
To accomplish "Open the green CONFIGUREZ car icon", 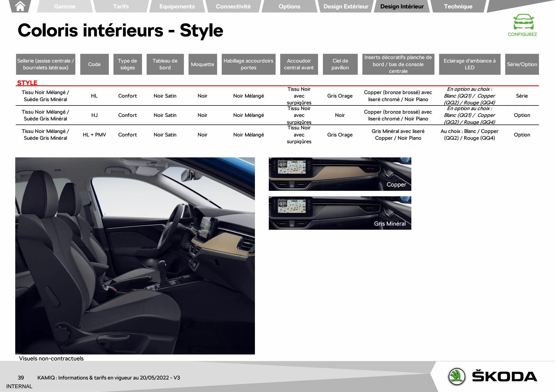I will click(523, 22).
